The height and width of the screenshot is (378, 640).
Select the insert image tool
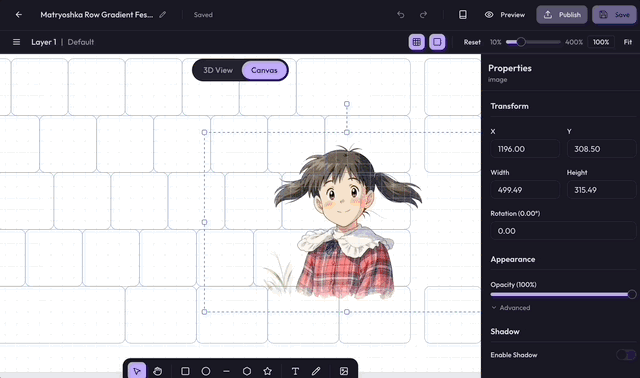click(x=344, y=371)
